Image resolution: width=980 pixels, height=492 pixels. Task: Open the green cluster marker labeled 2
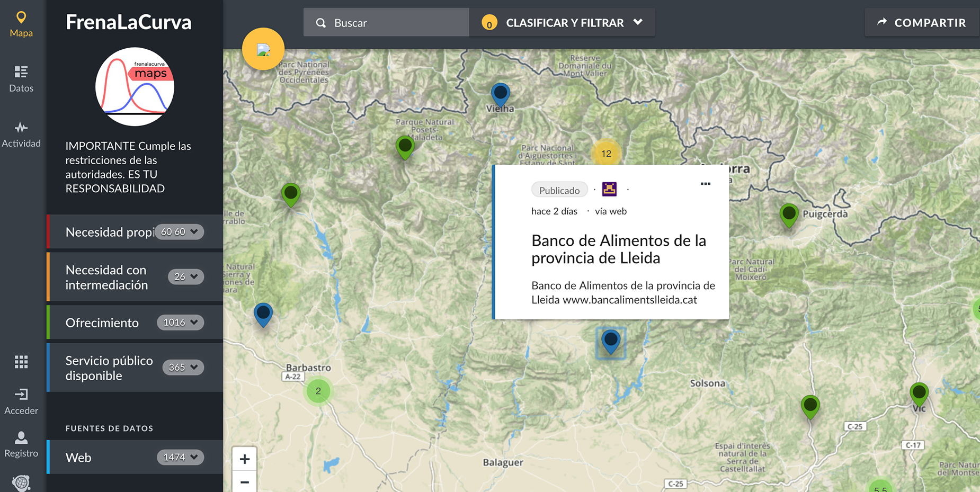(318, 391)
